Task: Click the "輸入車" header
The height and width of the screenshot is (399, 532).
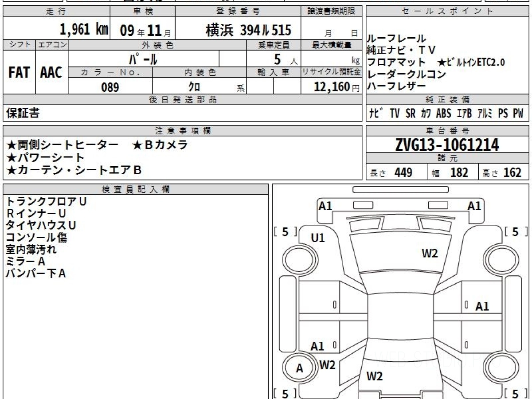Action: [274, 73]
